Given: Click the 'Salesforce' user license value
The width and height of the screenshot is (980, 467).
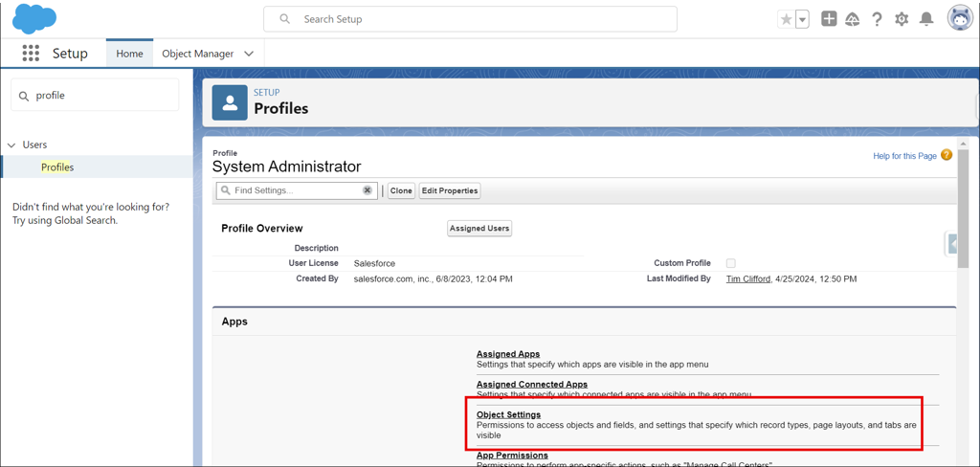Looking at the screenshot, I should (374, 264).
